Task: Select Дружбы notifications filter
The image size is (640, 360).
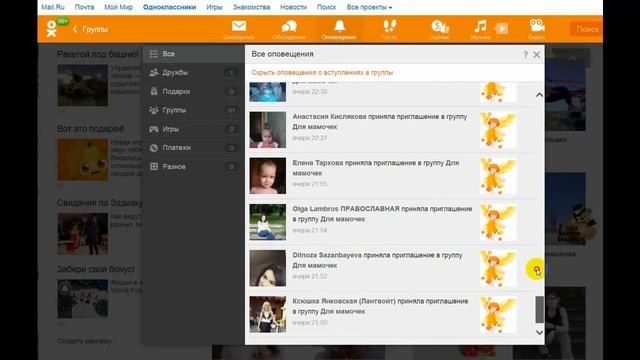Action: coord(193,73)
